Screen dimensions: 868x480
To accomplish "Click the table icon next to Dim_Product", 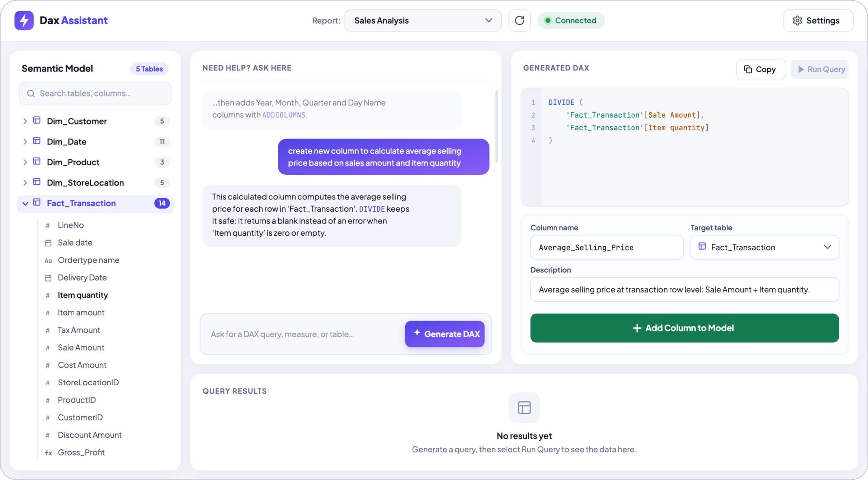I will 37,161.
